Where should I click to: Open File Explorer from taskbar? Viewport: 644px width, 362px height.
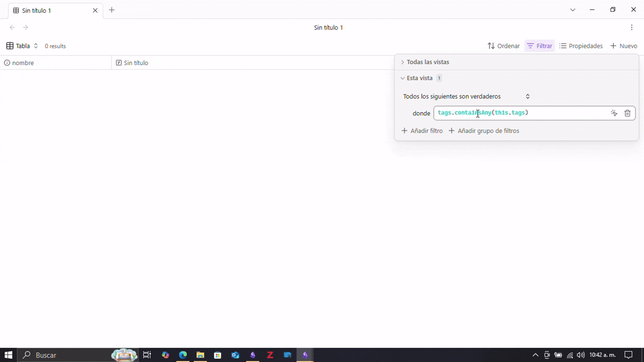click(200, 355)
